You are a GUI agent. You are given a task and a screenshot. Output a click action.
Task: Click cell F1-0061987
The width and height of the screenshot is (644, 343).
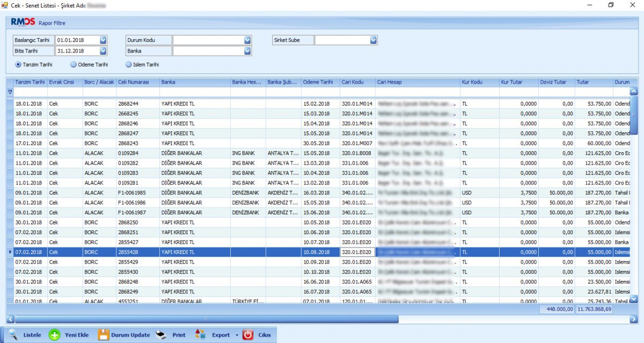(x=138, y=212)
